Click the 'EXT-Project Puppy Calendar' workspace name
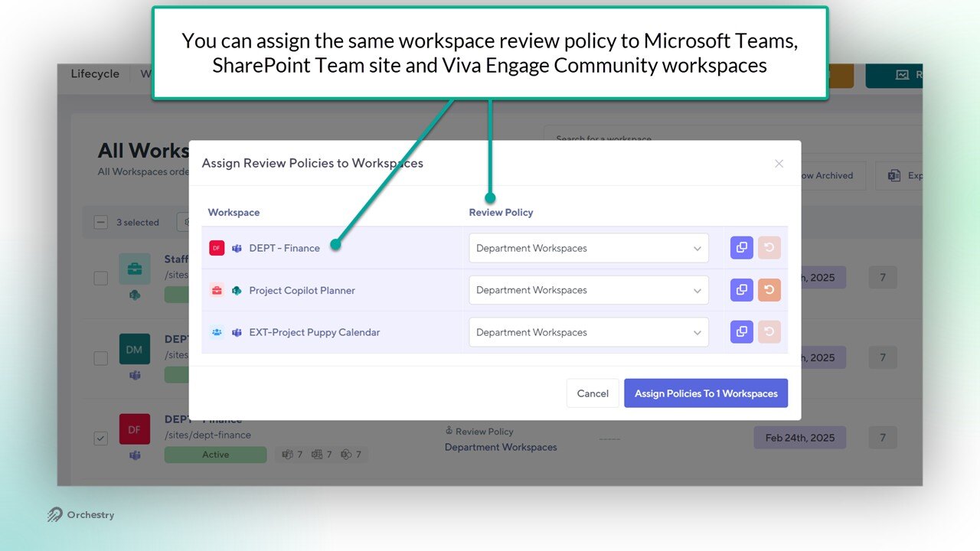The image size is (980, 551). tap(315, 332)
